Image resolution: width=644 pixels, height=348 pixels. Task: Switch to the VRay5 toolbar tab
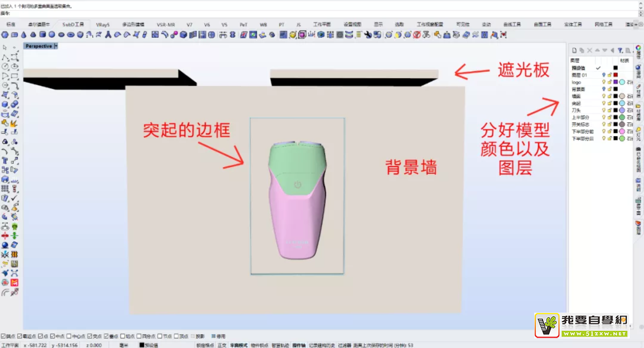(x=103, y=24)
